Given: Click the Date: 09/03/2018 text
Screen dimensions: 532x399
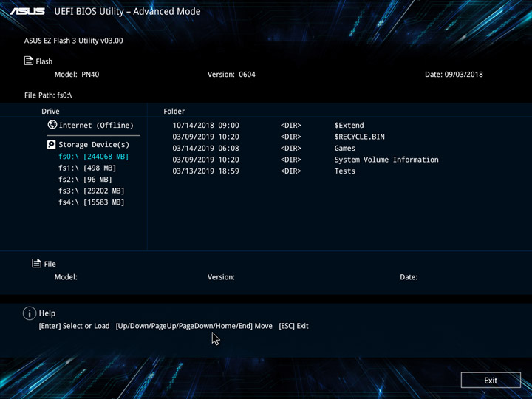Looking at the screenshot, I should click(x=454, y=75).
